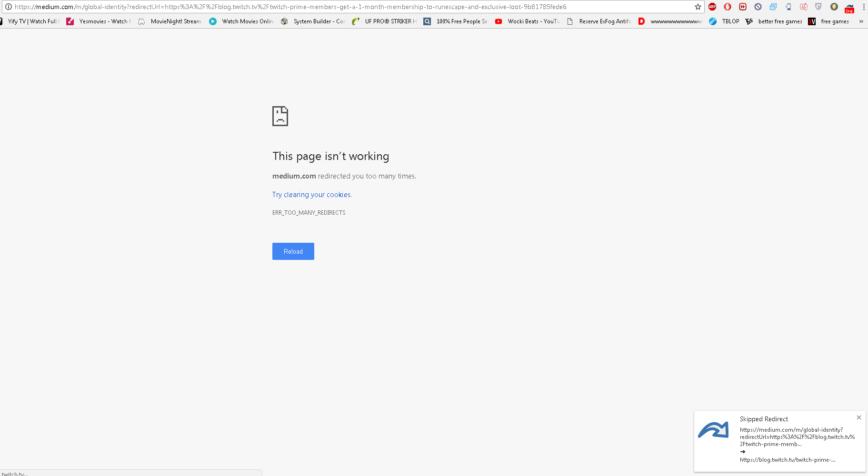Open the blue stacked-windows extension

(x=773, y=7)
